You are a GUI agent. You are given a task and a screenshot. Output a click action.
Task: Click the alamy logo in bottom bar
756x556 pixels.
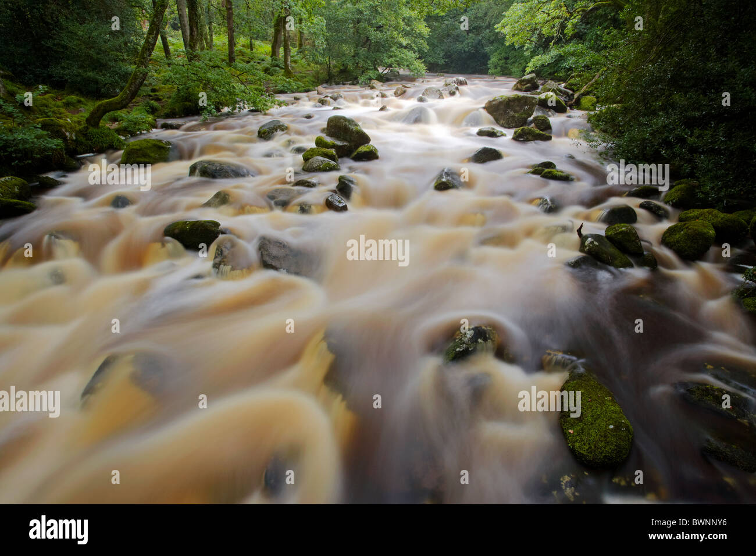59,530
